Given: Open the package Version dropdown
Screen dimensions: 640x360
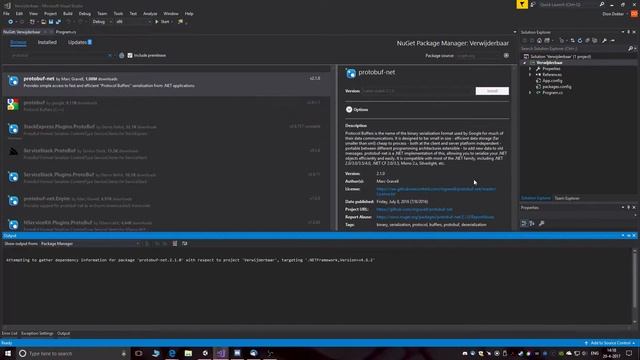Looking at the screenshot, I should point(417,91).
